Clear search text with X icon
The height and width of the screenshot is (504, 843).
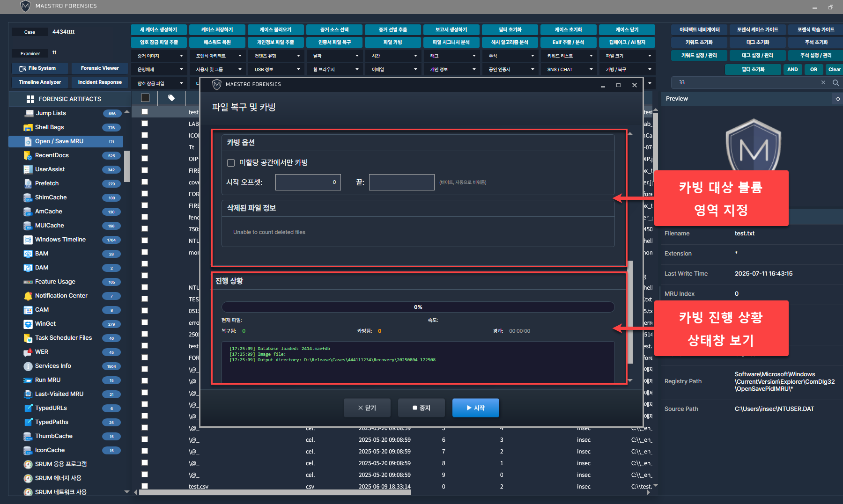point(823,82)
